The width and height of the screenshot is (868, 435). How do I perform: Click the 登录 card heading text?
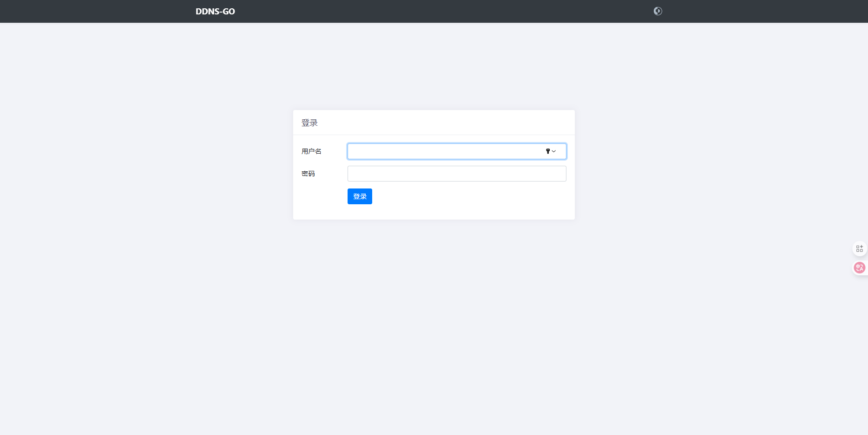tap(309, 123)
